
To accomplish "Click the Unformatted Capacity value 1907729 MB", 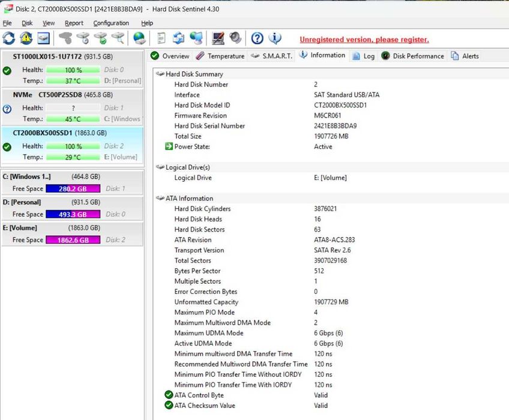I will point(331,302).
